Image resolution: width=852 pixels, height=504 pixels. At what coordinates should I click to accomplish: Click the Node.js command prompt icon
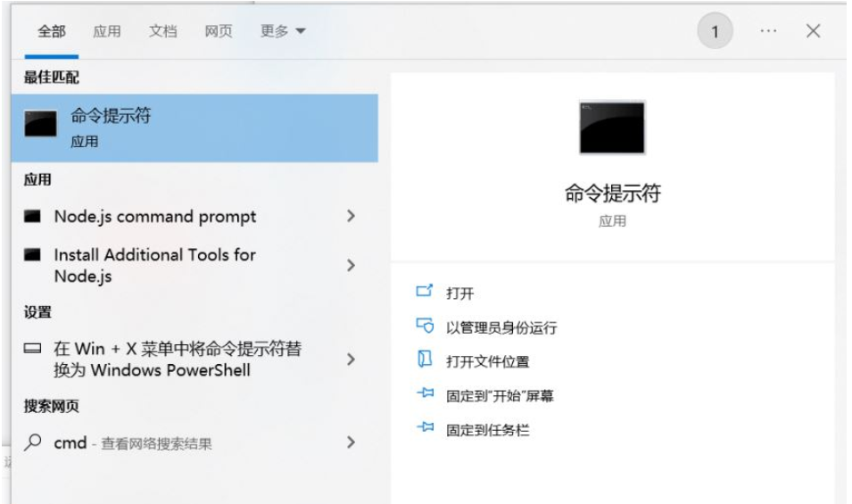pyautogui.click(x=33, y=216)
